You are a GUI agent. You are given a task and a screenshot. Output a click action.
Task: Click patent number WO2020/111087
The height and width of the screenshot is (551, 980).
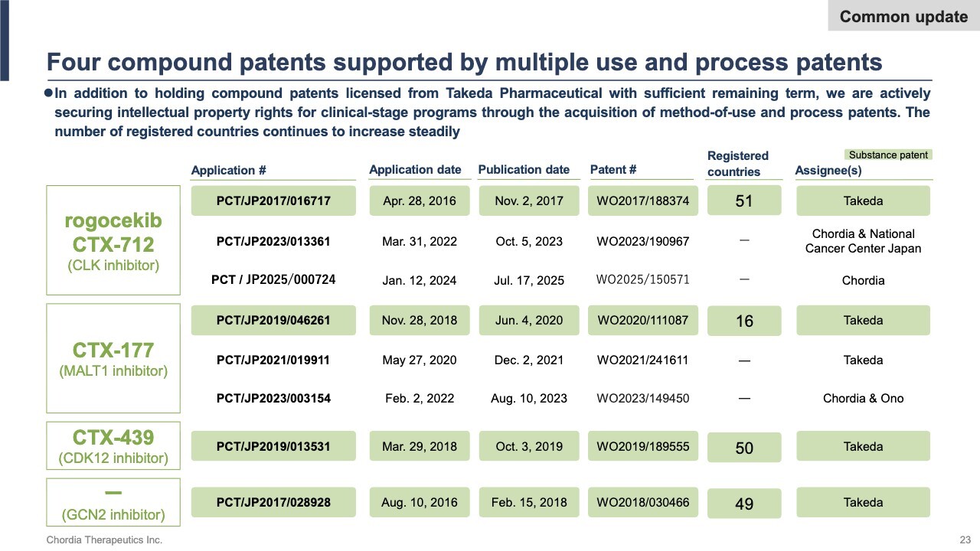[642, 320]
